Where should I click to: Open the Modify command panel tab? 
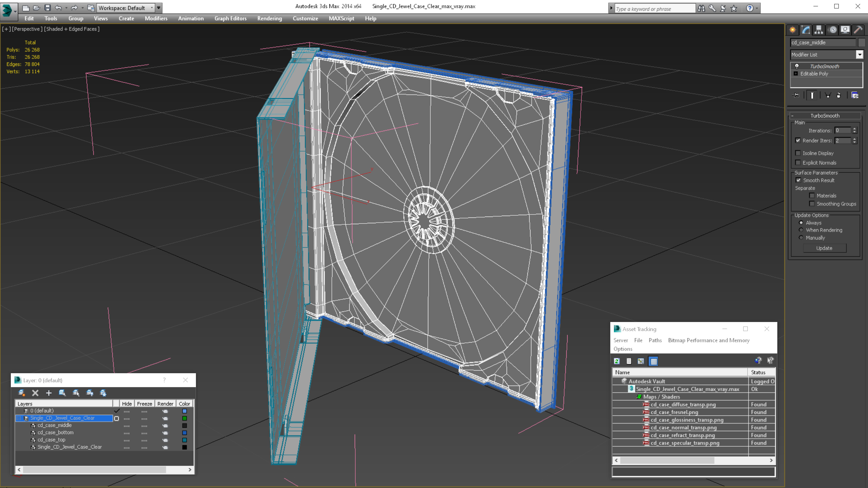coord(806,30)
